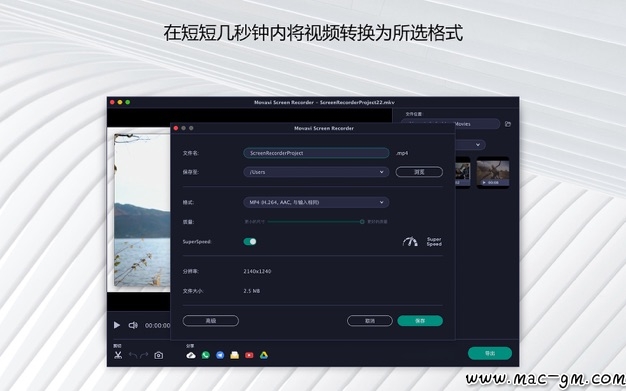
Task: Expand the dropdown in the right panel
Action: click(x=470, y=145)
